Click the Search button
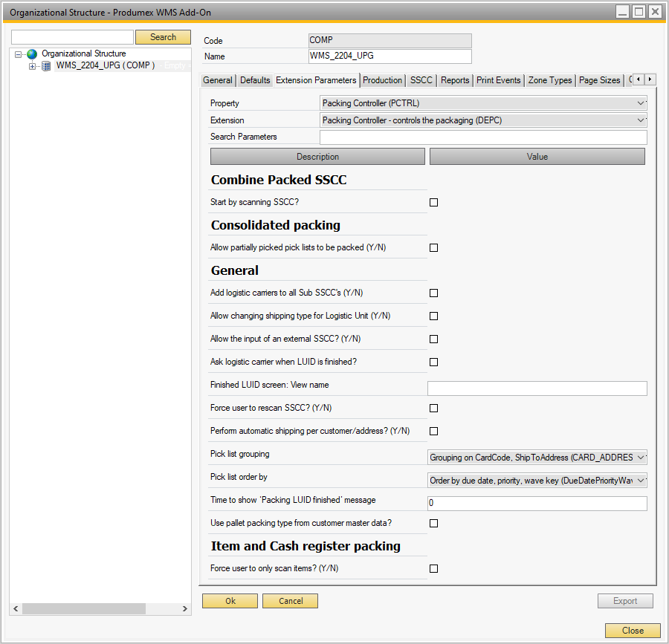The image size is (669, 644). click(x=163, y=37)
